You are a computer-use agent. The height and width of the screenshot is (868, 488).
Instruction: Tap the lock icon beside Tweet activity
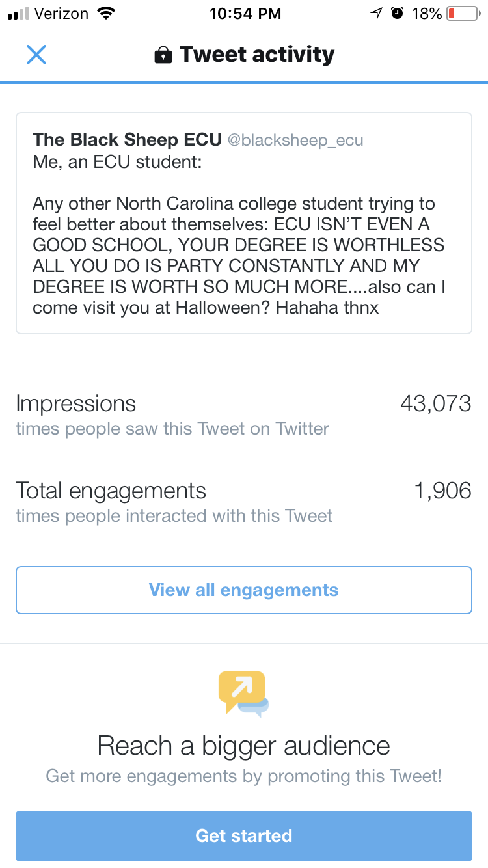pos(163,55)
